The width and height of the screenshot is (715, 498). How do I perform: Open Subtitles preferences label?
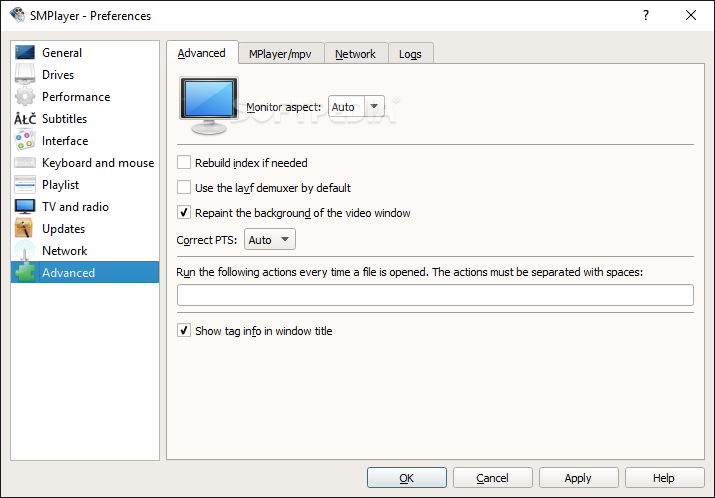(x=64, y=119)
